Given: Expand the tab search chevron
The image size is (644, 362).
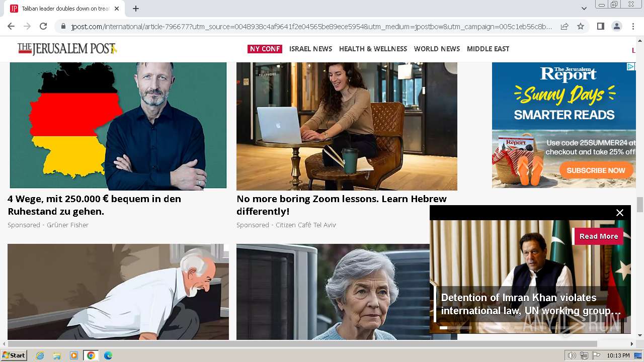Looking at the screenshot, I should [584, 9].
